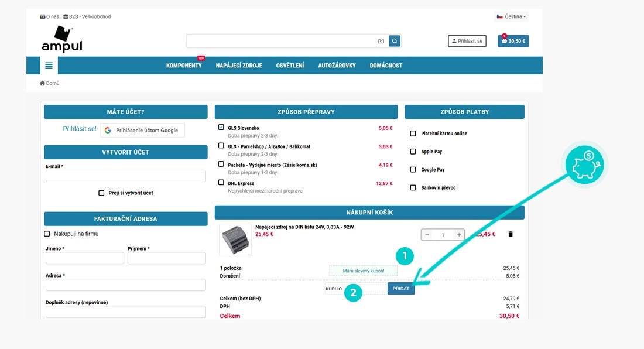Open the cart showing 30,50 €
Image resolution: width=644 pixels, height=349 pixels.
[513, 41]
